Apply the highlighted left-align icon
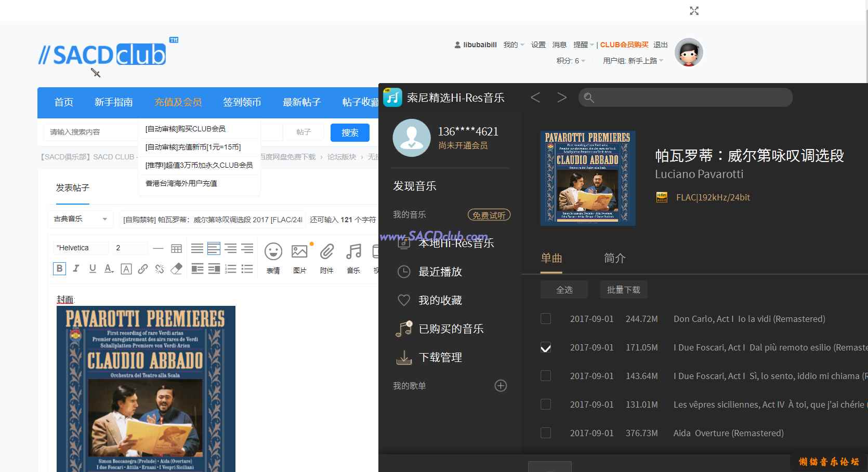 [x=214, y=248]
